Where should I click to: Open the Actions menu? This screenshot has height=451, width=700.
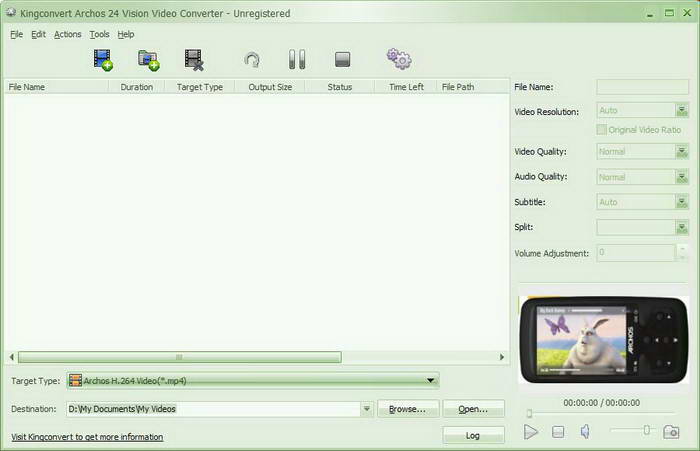point(67,34)
